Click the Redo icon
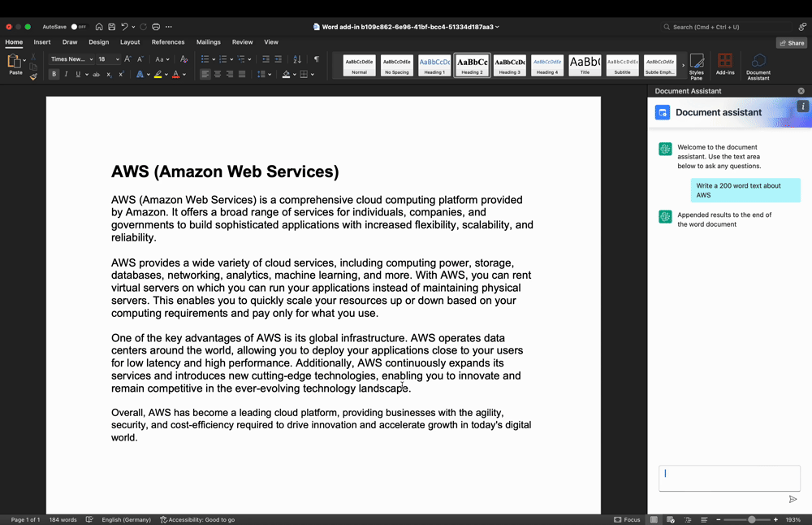 tap(144, 27)
